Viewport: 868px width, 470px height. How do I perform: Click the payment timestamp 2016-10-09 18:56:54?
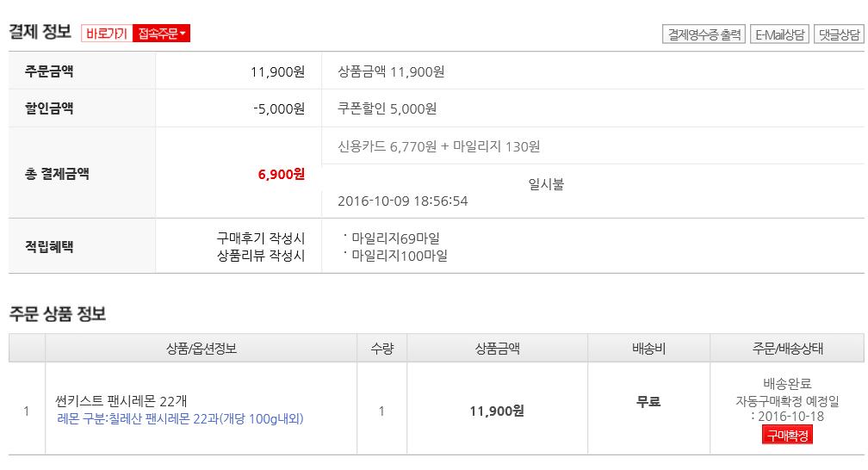click(x=402, y=201)
